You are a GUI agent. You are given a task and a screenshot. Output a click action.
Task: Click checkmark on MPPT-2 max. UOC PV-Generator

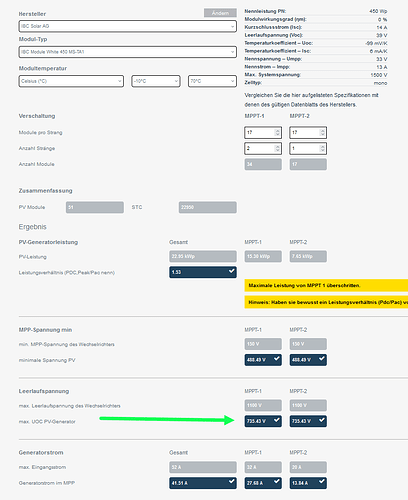tap(322, 420)
